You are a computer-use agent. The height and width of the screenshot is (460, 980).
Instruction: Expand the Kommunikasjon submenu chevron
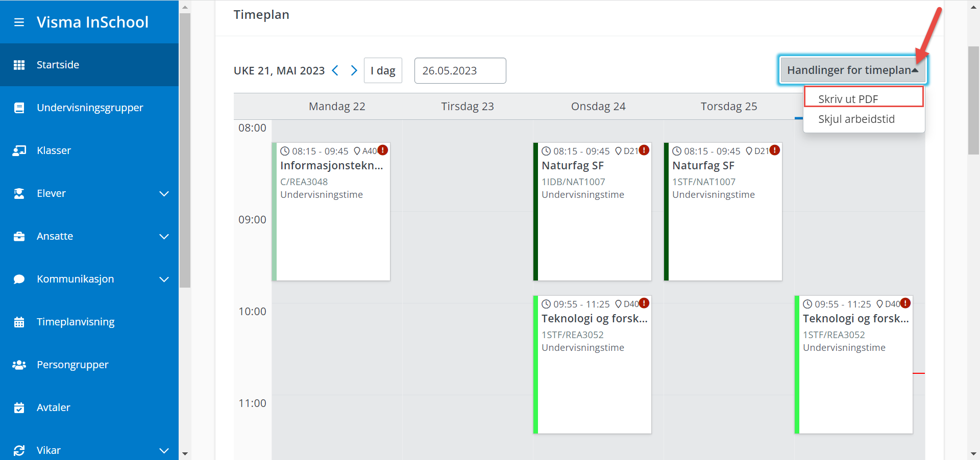[x=164, y=279]
